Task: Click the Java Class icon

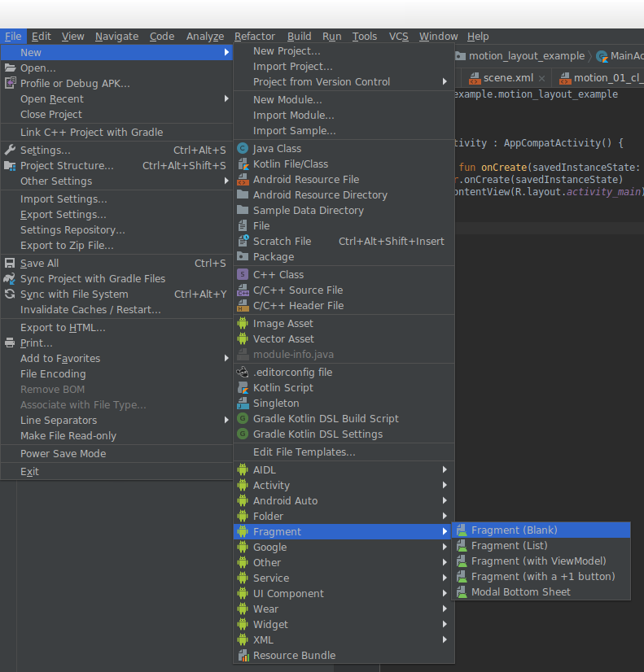Action: pos(243,149)
